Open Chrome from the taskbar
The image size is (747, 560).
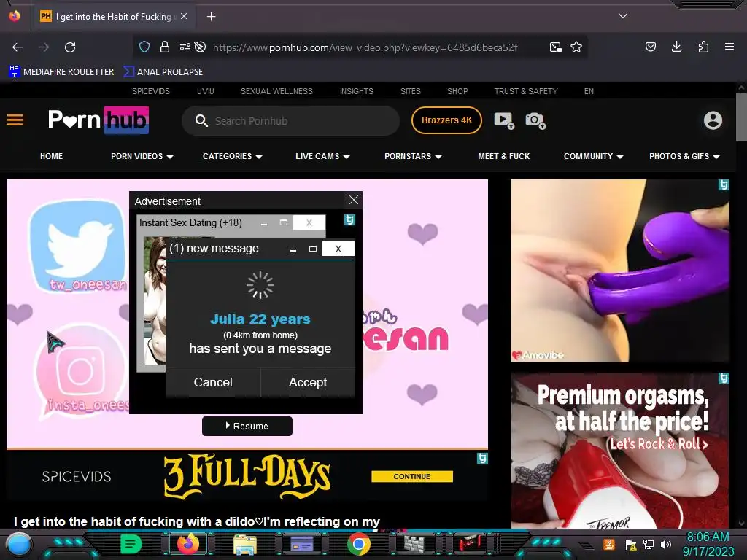click(x=359, y=544)
